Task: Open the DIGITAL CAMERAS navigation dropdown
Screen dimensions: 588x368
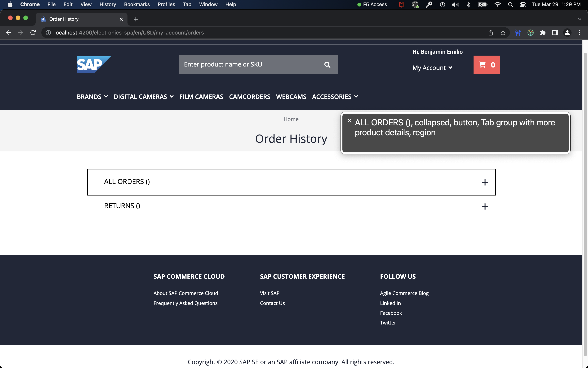Action: pos(144,97)
